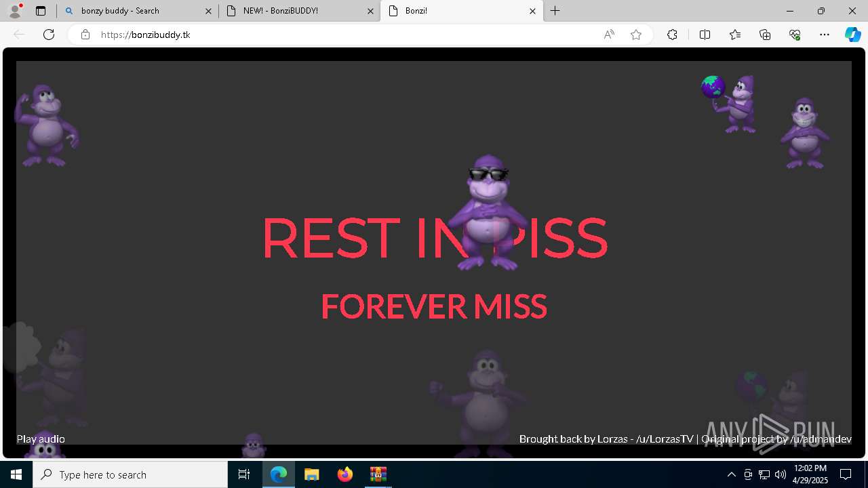Image resolution: width=868 pixels, height=488 pixels.
Task: Open Firefox from the taskbar
Action: click(x=345, y=474)
